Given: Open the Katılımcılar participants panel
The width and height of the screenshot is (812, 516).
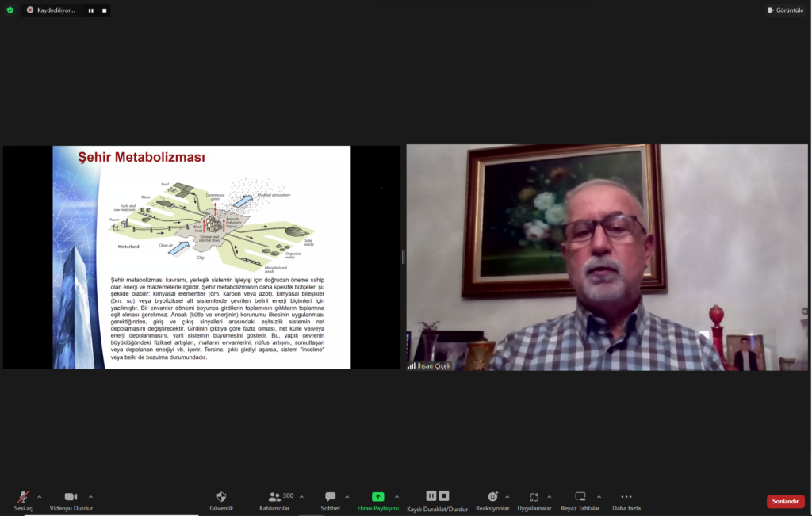Looking at the screenshot, I should pyautogui.click(x=274, y=497).
